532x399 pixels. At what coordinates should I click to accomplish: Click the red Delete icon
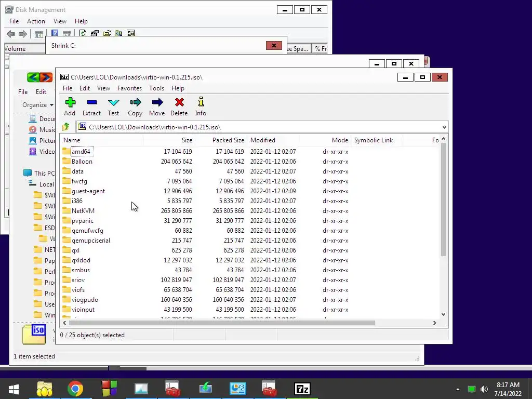[179, 107]
